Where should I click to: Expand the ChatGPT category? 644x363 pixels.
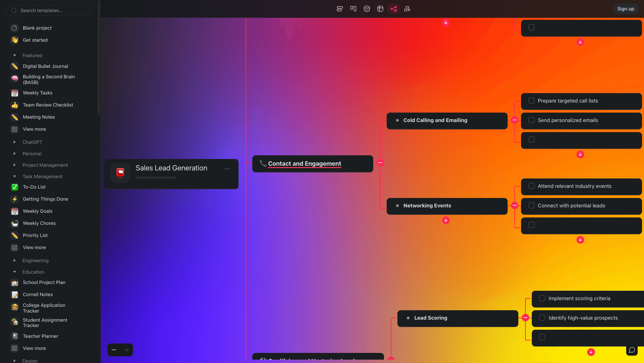14,142
